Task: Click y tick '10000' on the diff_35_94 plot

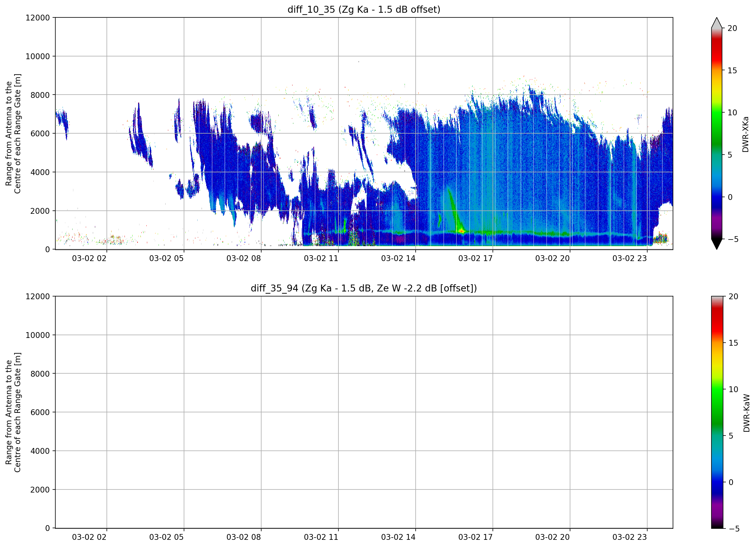Action: click(38, 335)
